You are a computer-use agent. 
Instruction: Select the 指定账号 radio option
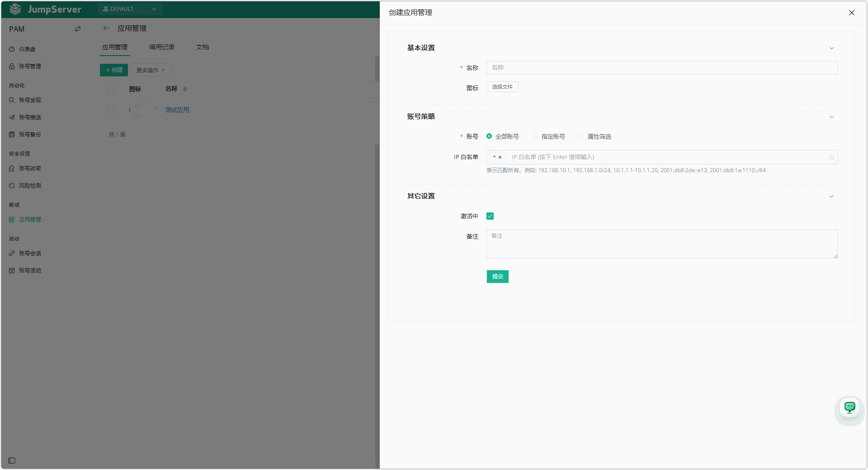535,136
